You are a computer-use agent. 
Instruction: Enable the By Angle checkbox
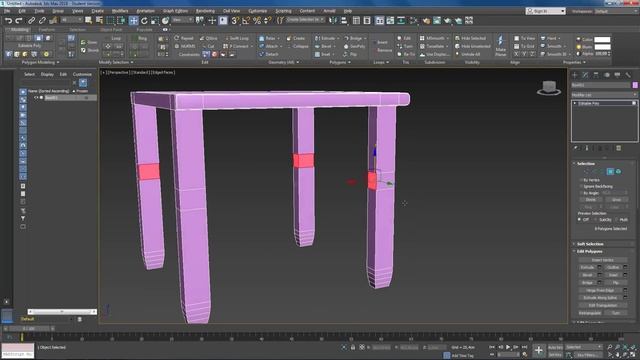580,193
